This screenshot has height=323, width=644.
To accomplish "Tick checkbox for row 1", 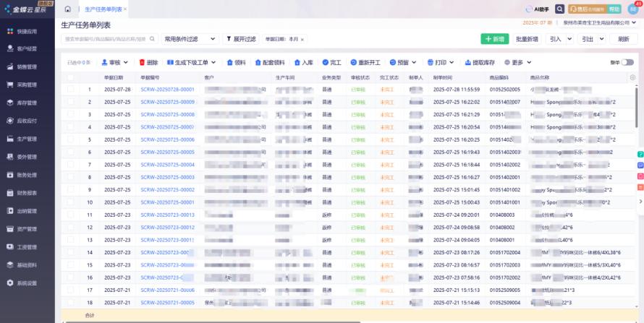I will pos(71,90).
